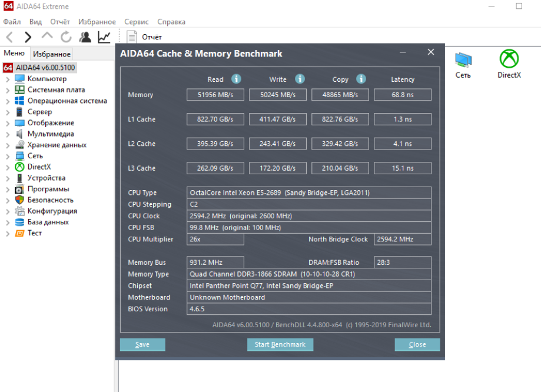
Task: Click the Close button in benchmark dialog
Action: point(417,344)
